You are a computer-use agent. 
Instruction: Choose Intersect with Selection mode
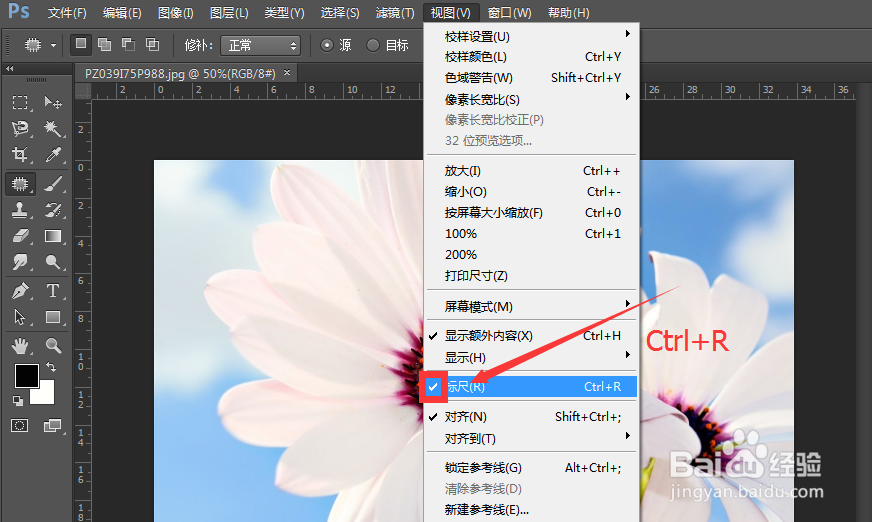point(152,44)
